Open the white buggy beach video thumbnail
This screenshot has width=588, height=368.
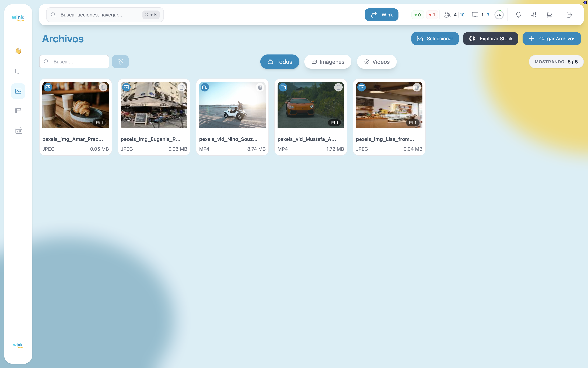(x=232, y=105)
